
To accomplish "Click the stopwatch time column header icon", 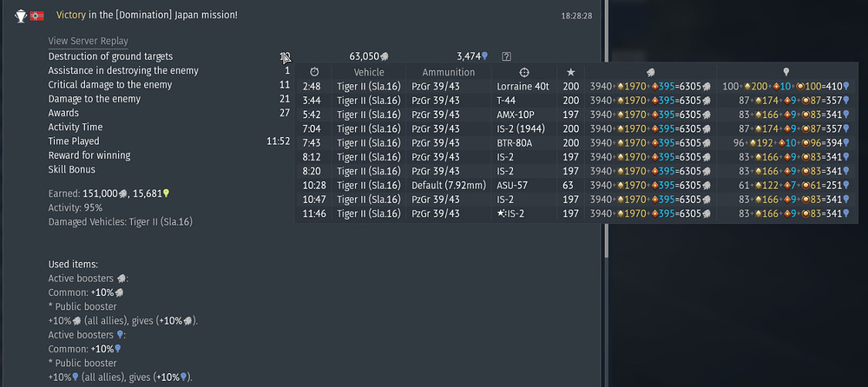I will (x=313, y=72).
